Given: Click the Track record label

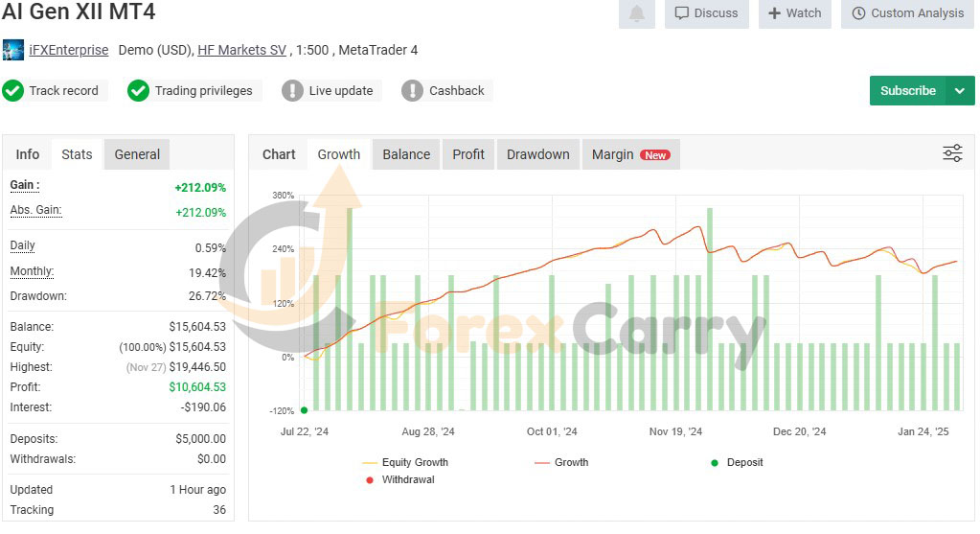Looking at the screenshot, I should pyautogui.click(x=64, y=91).
